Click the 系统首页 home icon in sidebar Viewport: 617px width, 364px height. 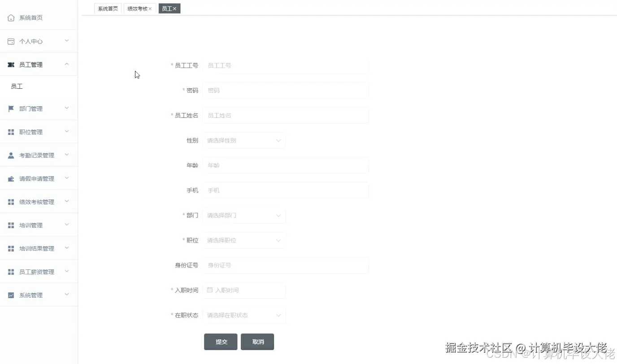(x=11, y=17)
